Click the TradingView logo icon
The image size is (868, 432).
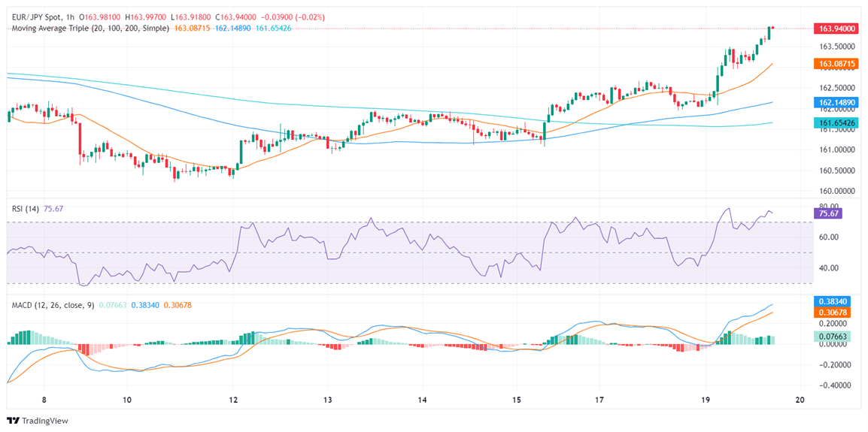click(x=12, y=420)
